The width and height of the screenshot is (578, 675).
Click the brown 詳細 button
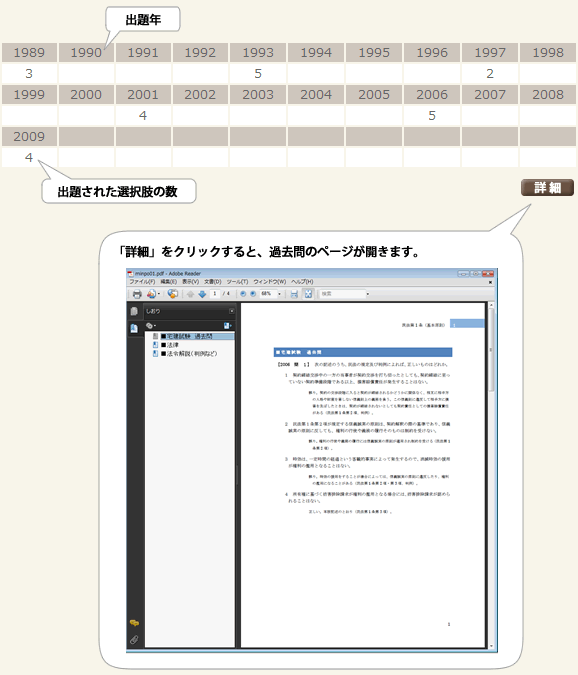point(547,188)
